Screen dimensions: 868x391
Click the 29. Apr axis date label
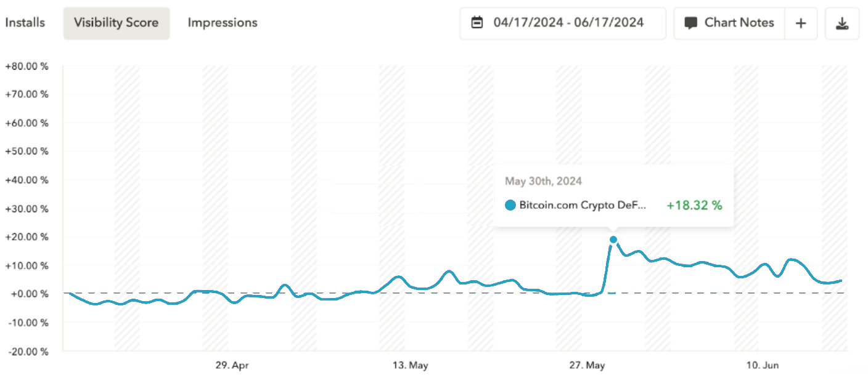click(232, 365)
